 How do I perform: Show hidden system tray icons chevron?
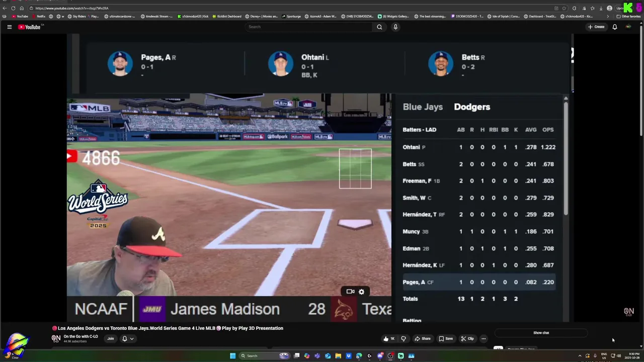pos(580,356)
